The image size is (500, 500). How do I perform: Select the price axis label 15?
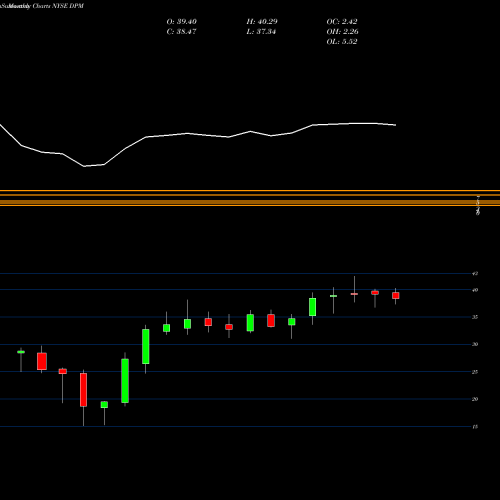(475, 427)
